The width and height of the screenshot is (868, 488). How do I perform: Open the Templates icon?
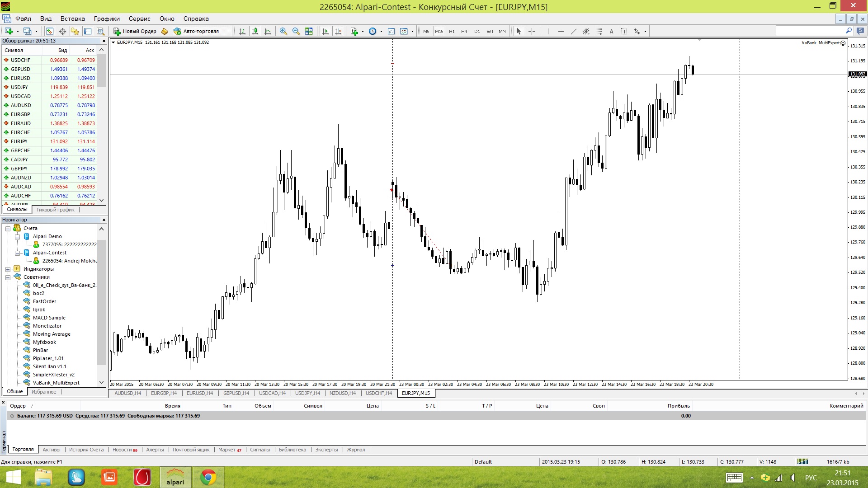tap(404, 31)
